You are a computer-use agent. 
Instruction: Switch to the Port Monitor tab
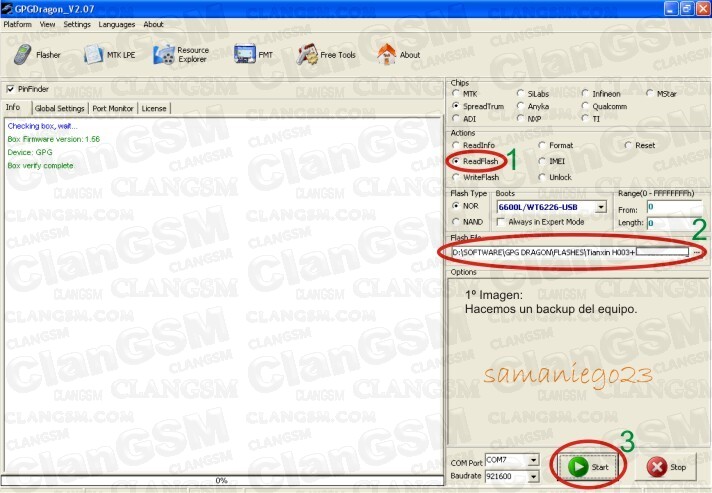(x=113, y=108)
